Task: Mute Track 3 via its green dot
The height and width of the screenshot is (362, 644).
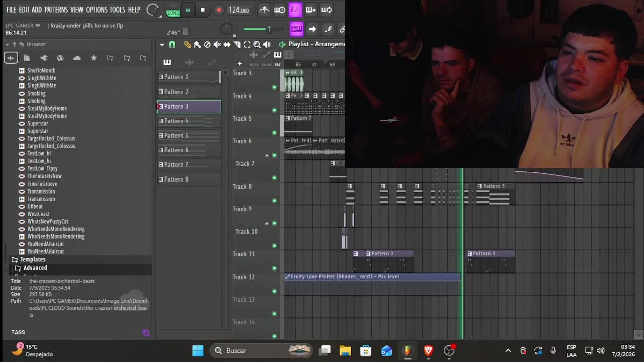Action: pos(274,87)
